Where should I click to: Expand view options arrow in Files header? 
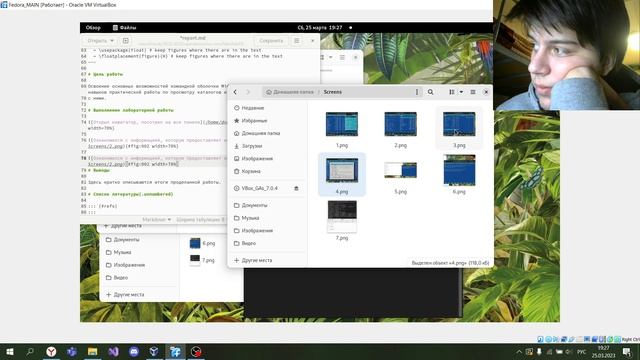point(461,92)
